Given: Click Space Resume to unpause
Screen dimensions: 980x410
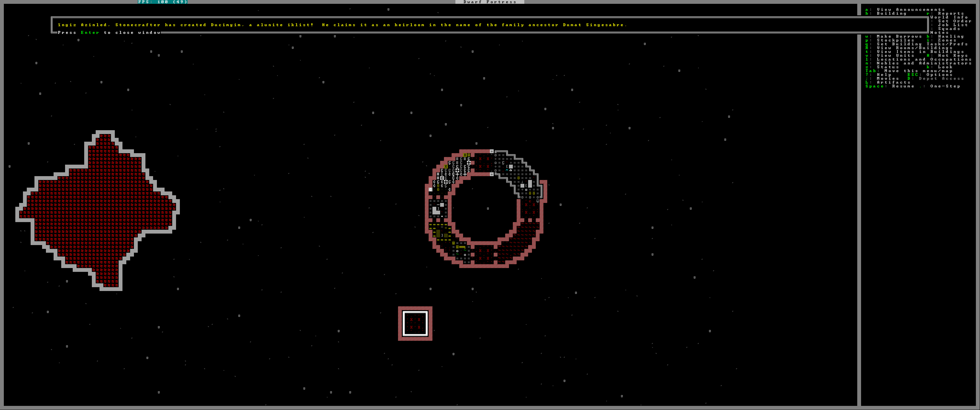Looking at the screenshot, I should pos(890,86).
